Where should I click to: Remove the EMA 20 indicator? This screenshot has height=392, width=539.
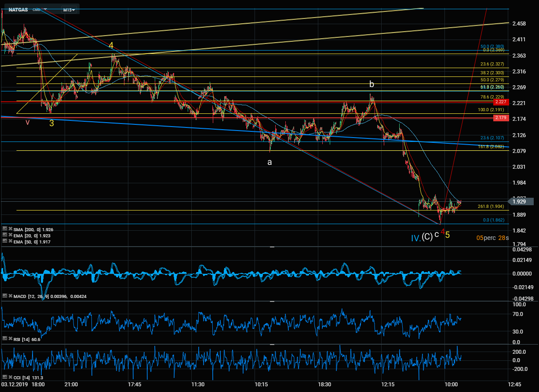[x=10, y=235]
